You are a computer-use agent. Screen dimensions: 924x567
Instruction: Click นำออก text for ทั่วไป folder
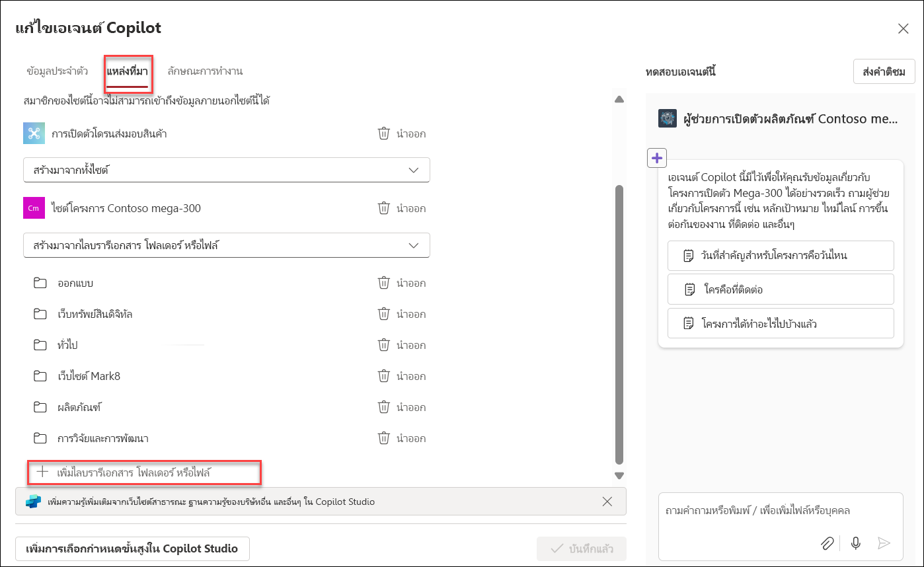point(411,345)
